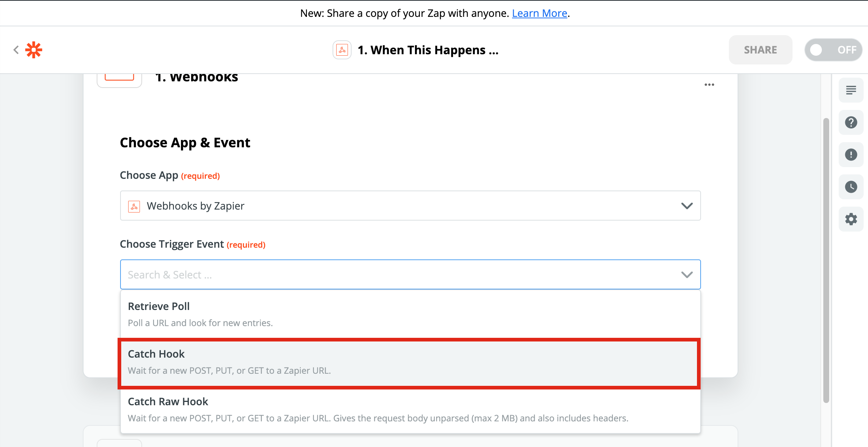The image size is (868, 447).
Task: Open the Zap notes lines icon
Action: tap(851, 90)
